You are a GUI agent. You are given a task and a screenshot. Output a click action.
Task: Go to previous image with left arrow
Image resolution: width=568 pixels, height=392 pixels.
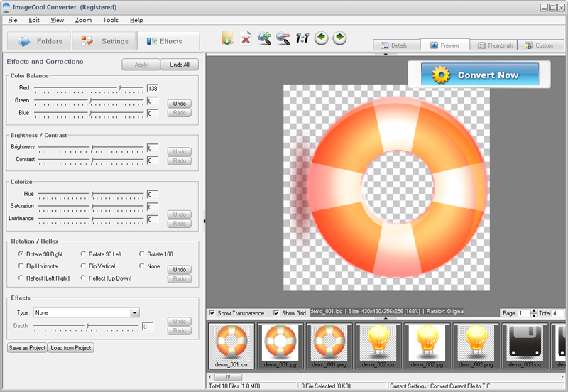pyautogui.click(x=321, y=38)
